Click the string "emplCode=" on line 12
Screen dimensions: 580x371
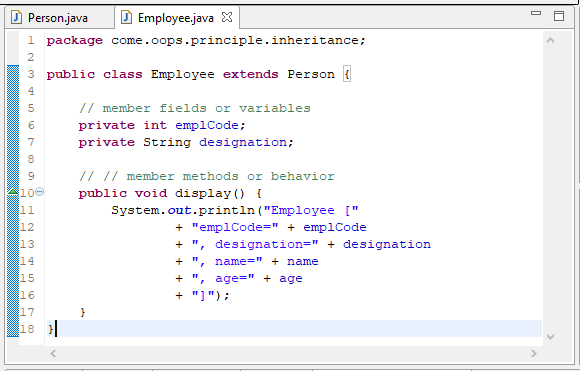[x=235, y=227]
